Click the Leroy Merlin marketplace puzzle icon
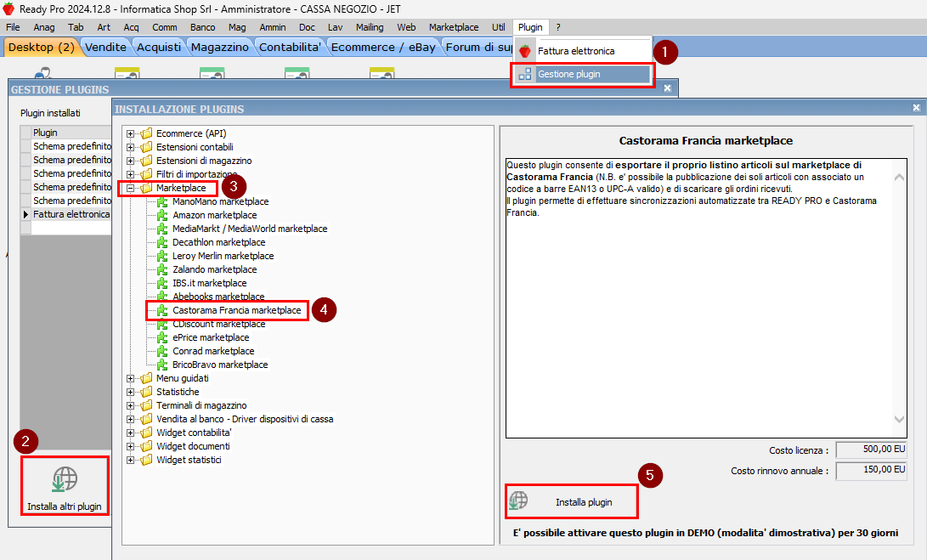Image resolution: width=927 pixels, height=560 pixels. click(162, 256)
